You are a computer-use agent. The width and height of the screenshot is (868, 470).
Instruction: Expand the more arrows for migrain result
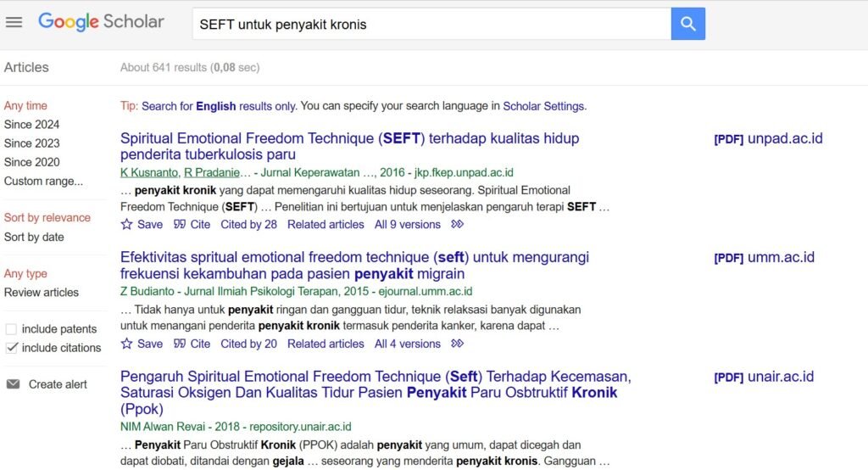(x=457, y=344)
